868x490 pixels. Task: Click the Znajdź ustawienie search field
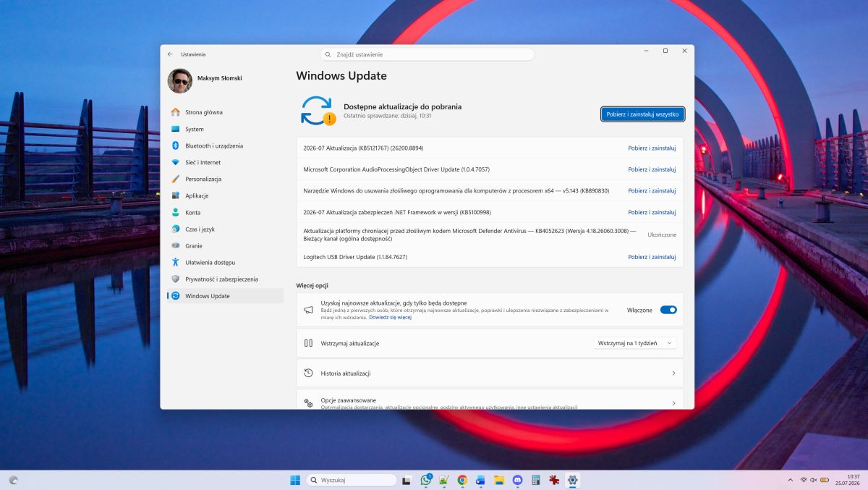[x=427, y=54]
